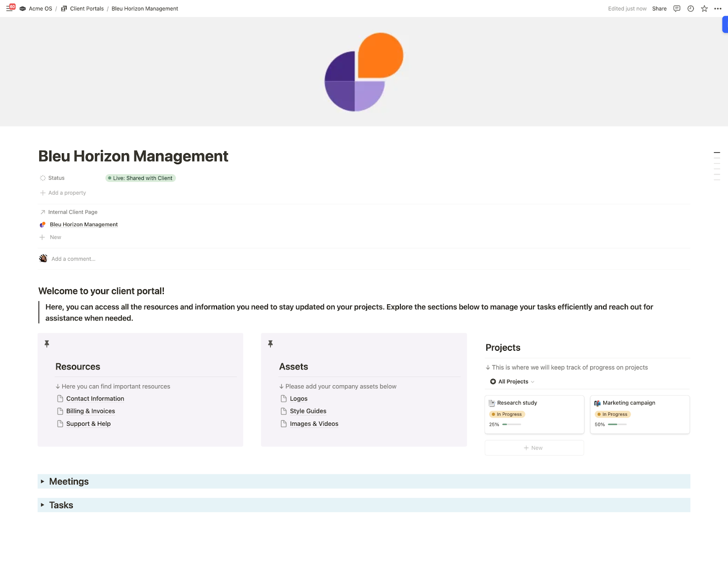Click the Marketing campaign card icon
Image resolution: width=728 pixels, height=564 pixels.
pyautogui.click(x=597, y=403)
